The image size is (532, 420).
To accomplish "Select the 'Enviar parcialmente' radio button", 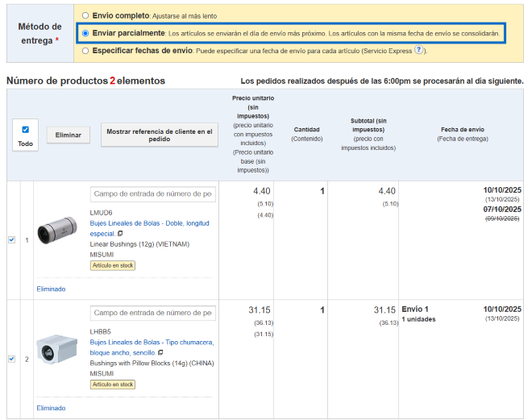I will pos(85,33).
